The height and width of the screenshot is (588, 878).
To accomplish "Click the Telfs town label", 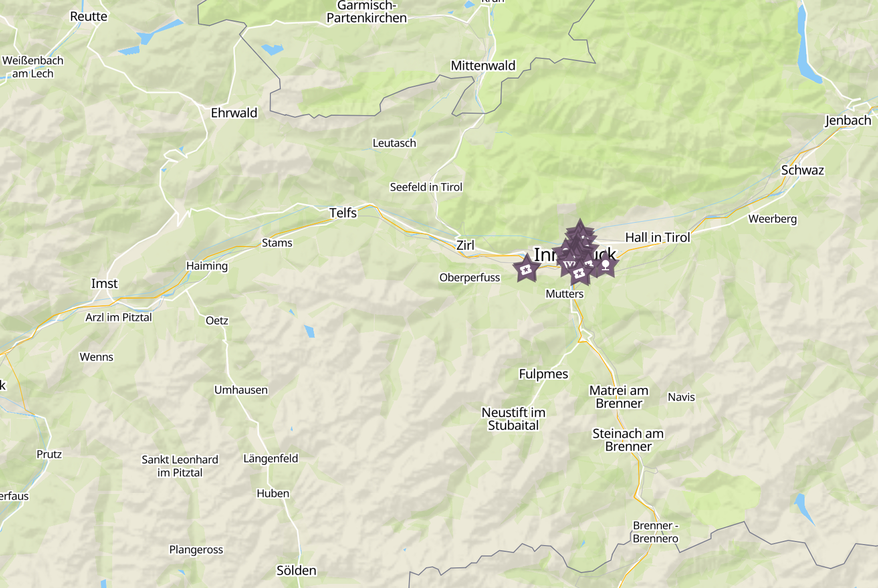I will pyautogui.click(x=343, y=213).
